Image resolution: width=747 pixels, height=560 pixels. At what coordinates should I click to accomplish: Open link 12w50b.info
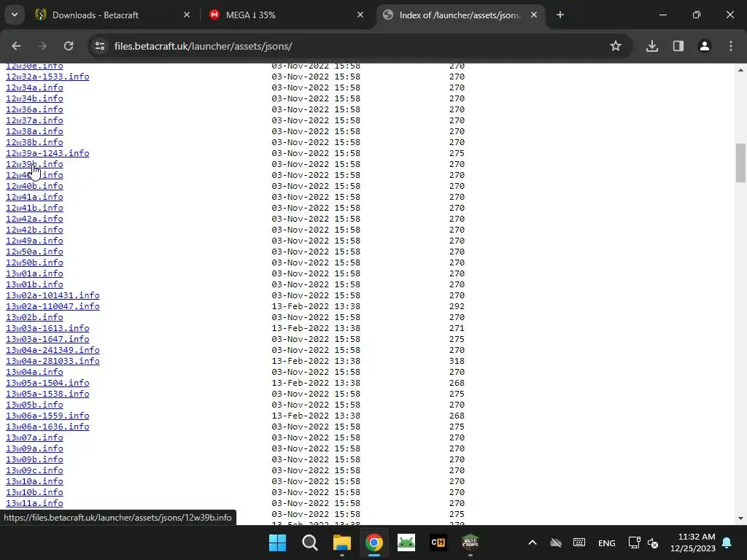tap(34, 262)
